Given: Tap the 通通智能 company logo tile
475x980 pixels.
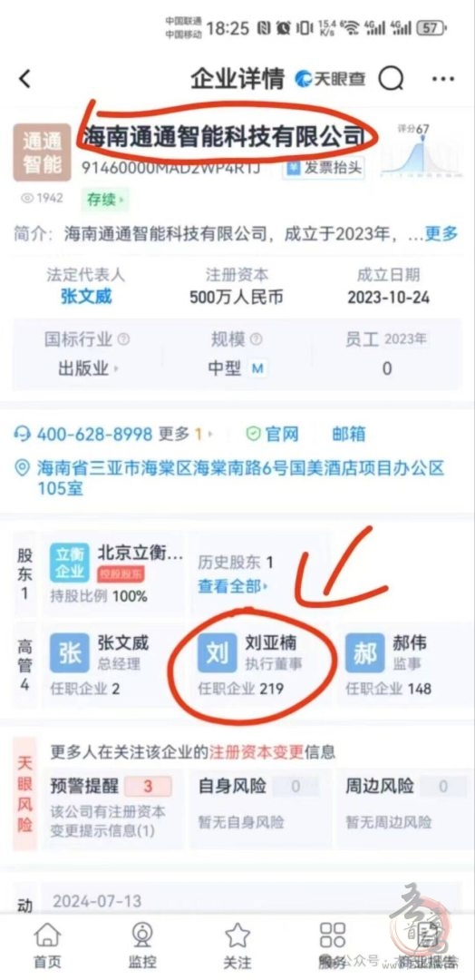Looking at the screenshot, I should tap(43, 152).
